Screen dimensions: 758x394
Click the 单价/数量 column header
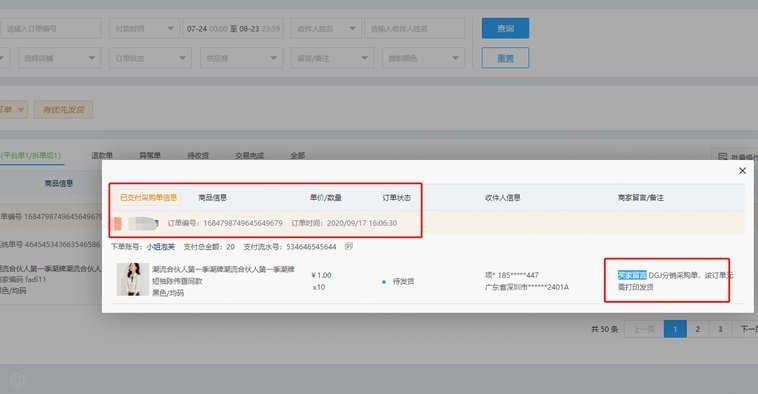click(325, 197)
